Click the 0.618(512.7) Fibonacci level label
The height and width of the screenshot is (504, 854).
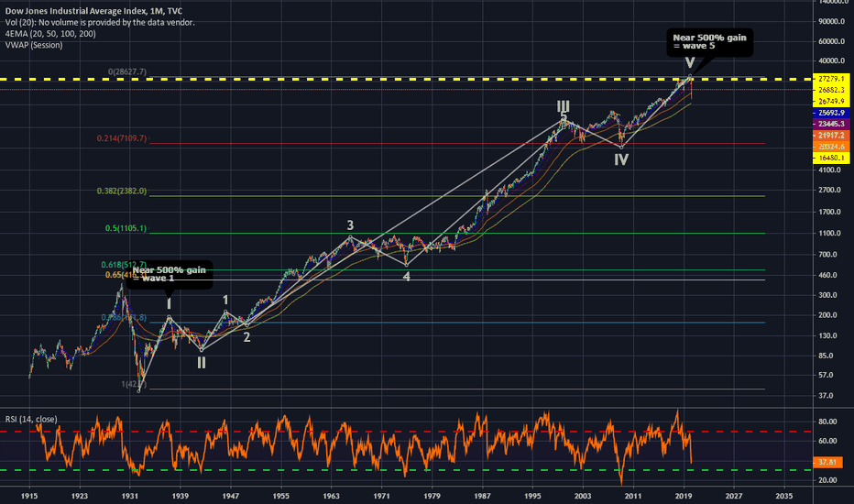(124, 265)
